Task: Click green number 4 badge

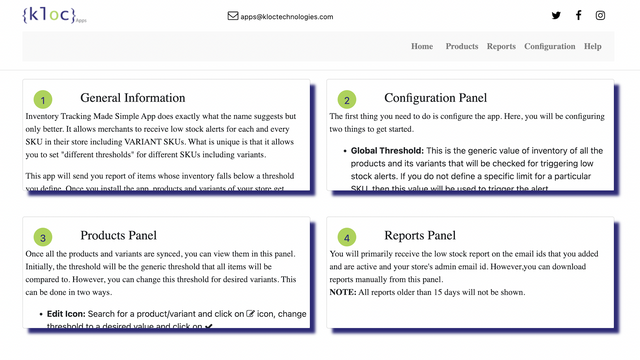Action: point(347,237)
